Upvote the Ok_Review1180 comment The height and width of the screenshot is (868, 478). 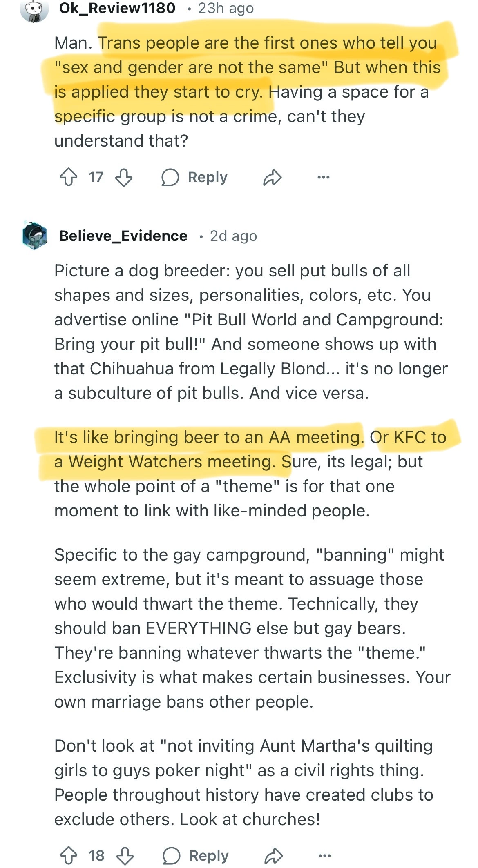point(68,178)
